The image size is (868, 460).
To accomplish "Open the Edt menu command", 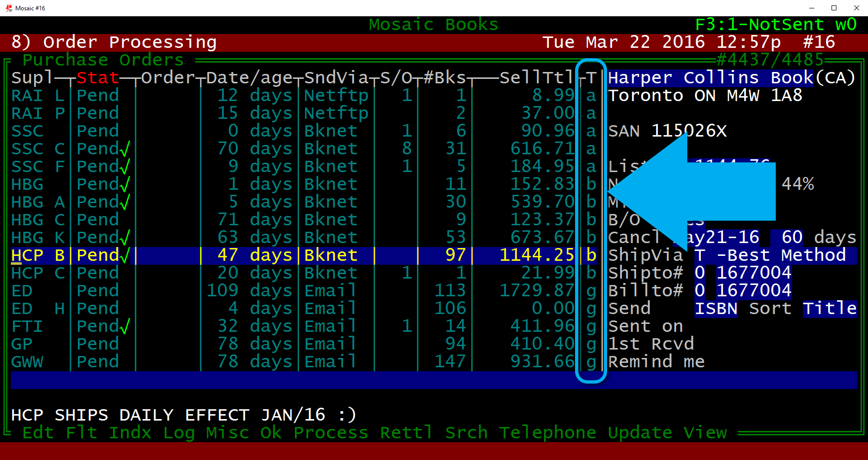I will tap(38, 433).
